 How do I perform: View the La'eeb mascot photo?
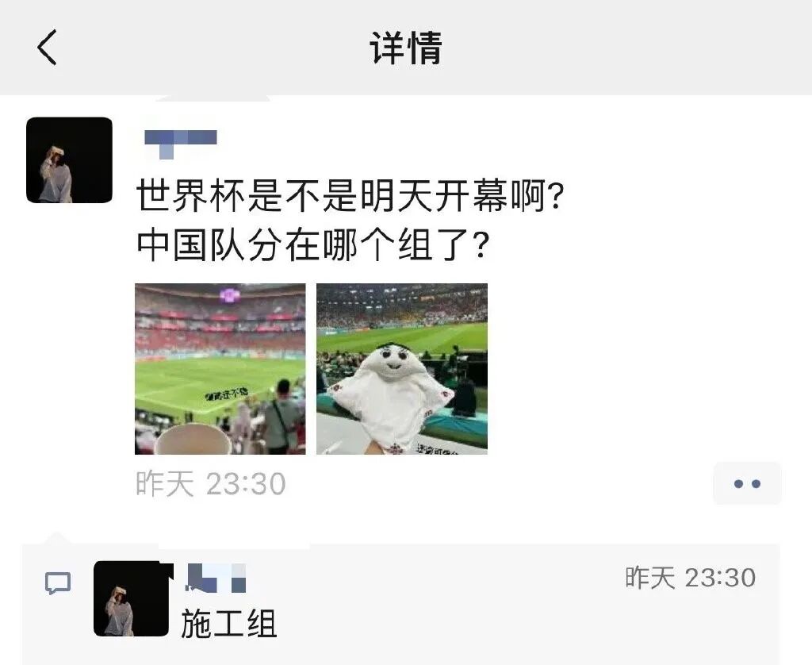tap(402, 369)
